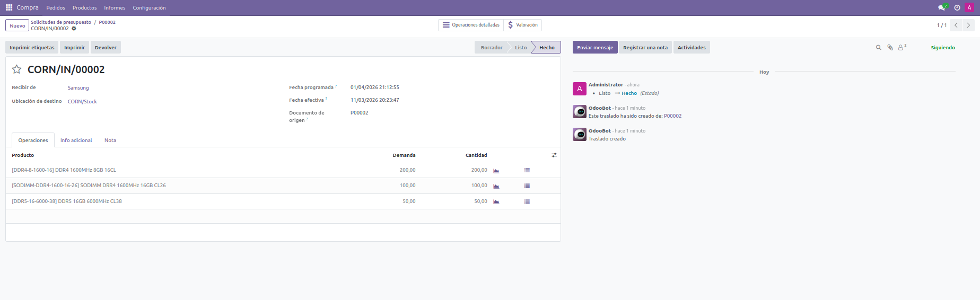Toggle favorite star for CORN/IN/00002

pyautogui.click(x=17, y=69)
